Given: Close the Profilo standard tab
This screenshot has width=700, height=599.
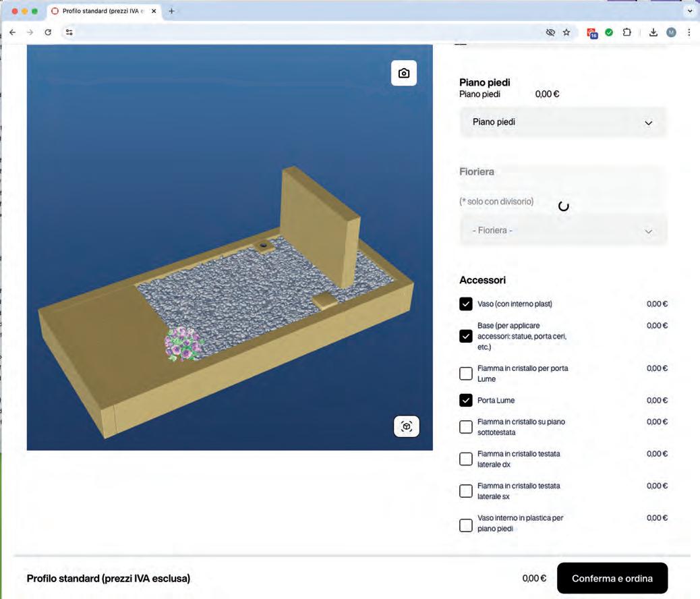Looking at the screenshot, I should (x=154, y=11).
